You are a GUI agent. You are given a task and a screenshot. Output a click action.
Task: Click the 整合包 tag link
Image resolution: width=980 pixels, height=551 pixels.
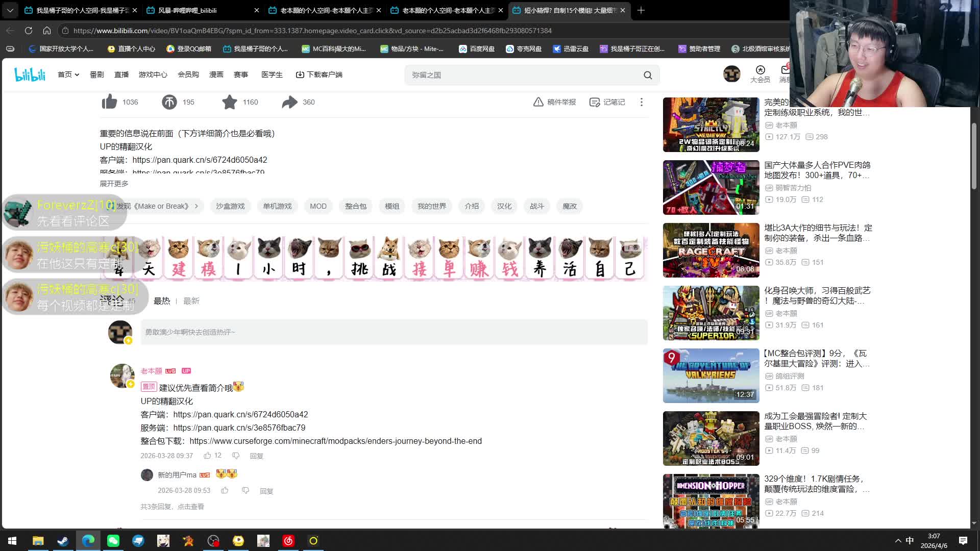click(355, 206)
